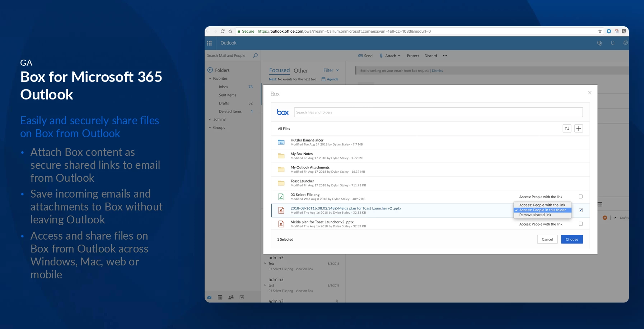The height and width of the screenshot is (329, 644).
Task: Open access dropdown for Meida plan v2 .pptx
Action: pos(541,224)
